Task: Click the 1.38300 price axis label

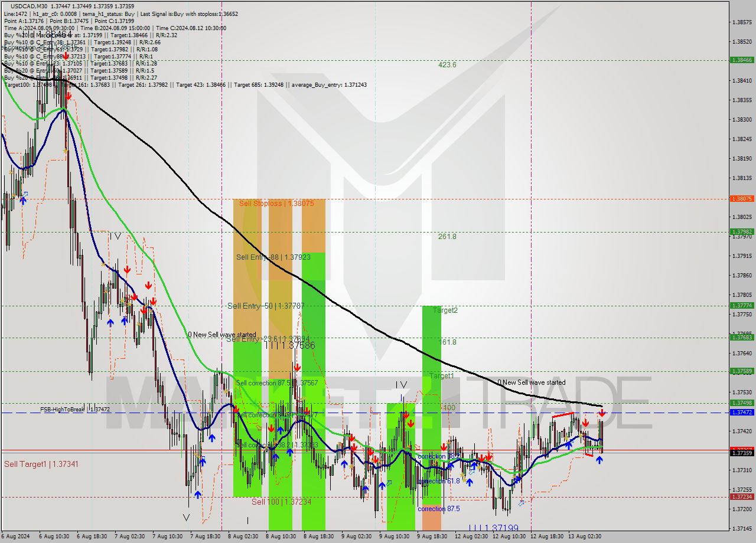Action: 742,120
